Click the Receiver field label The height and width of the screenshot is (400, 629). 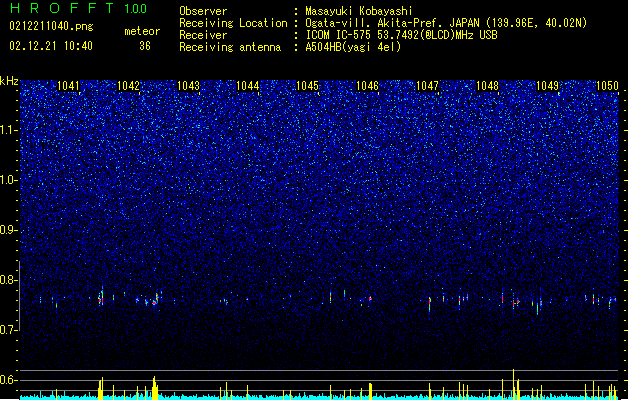[203, 35]
